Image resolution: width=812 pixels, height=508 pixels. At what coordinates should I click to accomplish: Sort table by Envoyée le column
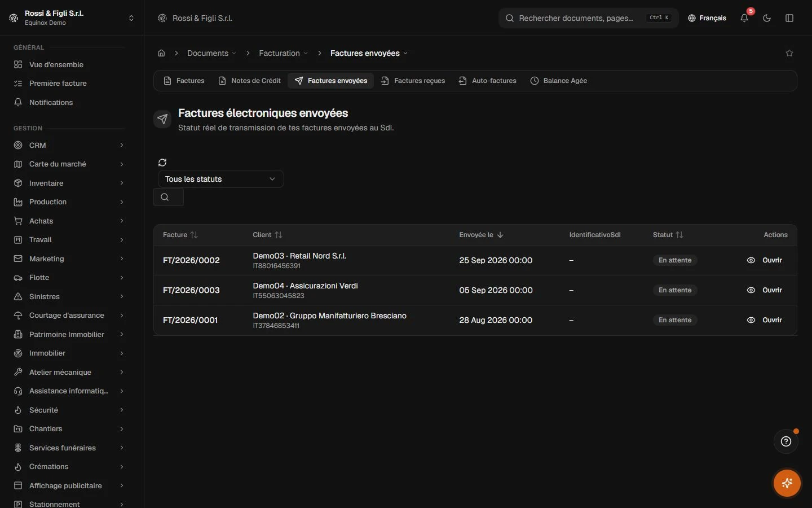pyautogui.click(x=482, y=235)
